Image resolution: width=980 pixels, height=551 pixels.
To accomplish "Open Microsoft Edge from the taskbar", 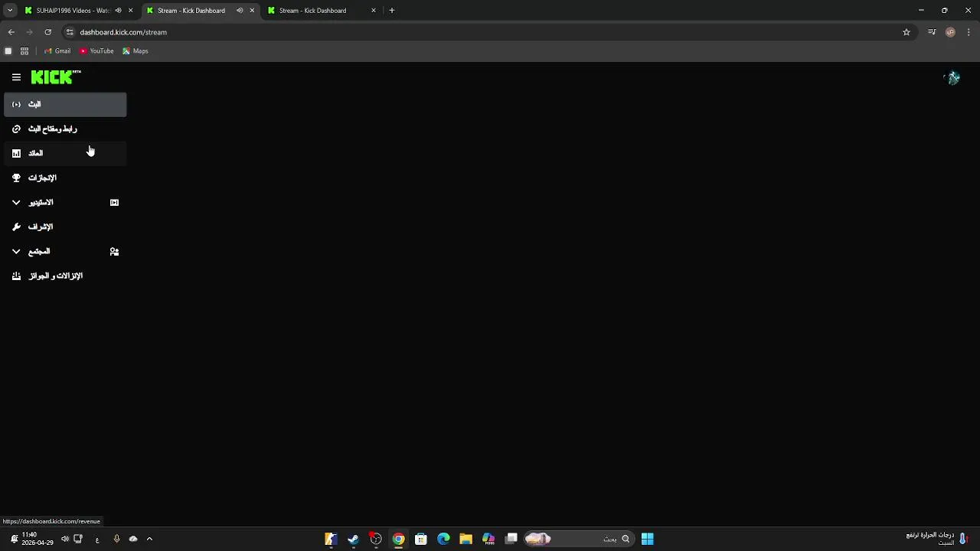I will point(443,539).
